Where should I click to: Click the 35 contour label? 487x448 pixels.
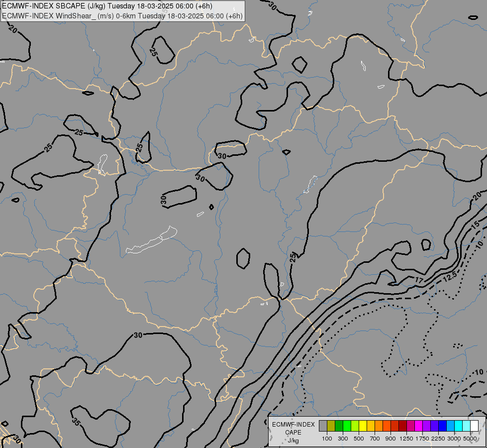[x=76, y=422]
